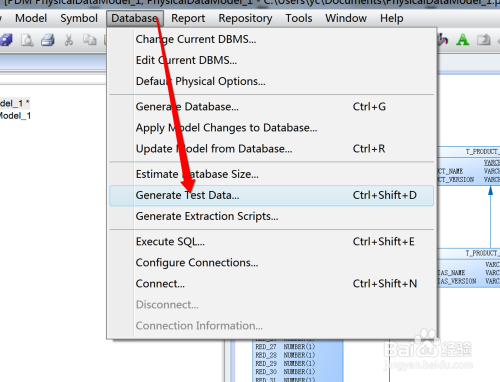Click the Save All toolbar icon
This screenshot has width=500, height=382.
(x=6, y=40)
